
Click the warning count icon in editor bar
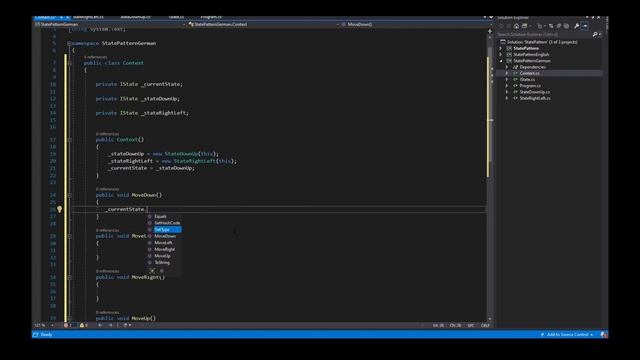pyautogui.click(x=82, y=325)
